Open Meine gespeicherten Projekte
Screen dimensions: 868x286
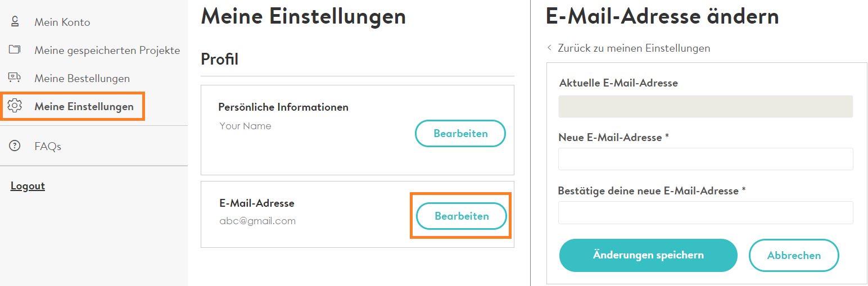click(x=107, y=51)
